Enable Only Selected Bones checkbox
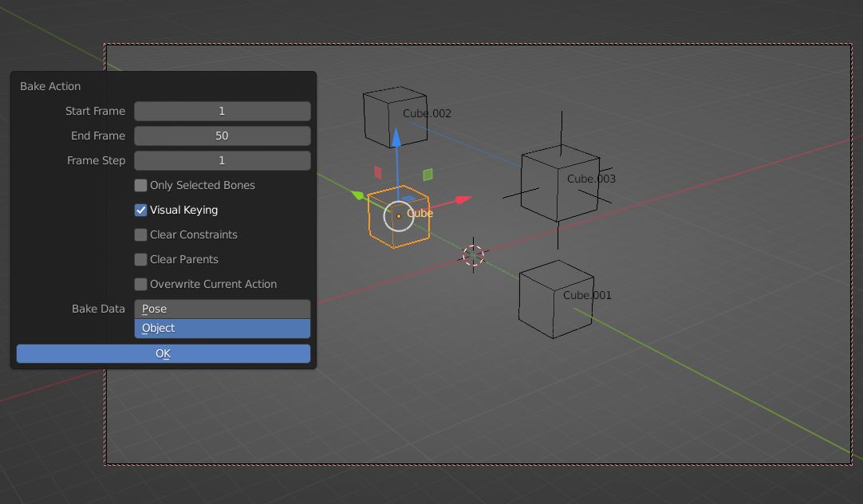This screenshot has width=863, height=504. pyautogui.click(x=140, y=186)
